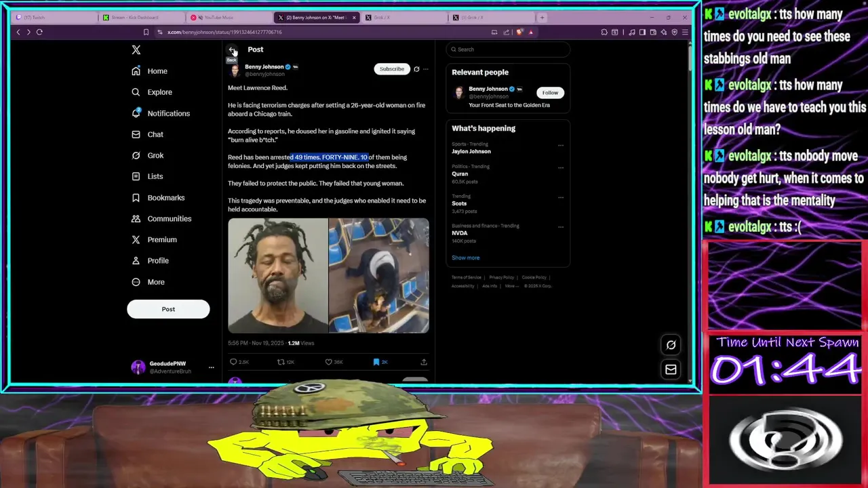Click the bookmark icon left of the URL
868x488 pixels.
click(146, 32)
